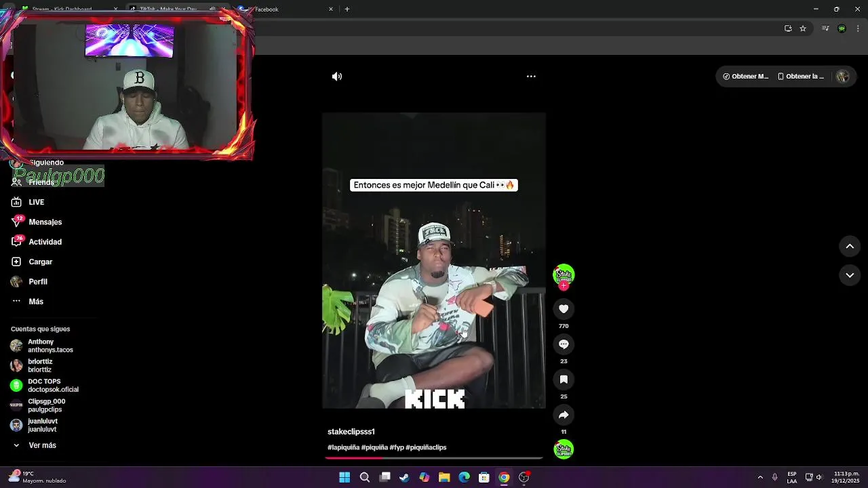This screenshot has width=868, height=488.
Task: Open OBS Studio from the taskbar
Action: (x=524, y=477)
